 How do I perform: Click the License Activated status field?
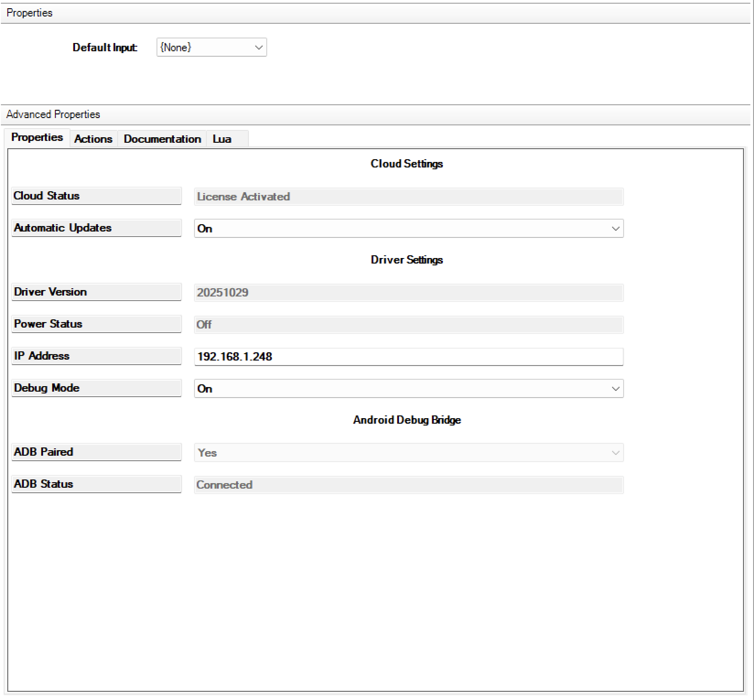pyautogui.click(x=408, y=197)
